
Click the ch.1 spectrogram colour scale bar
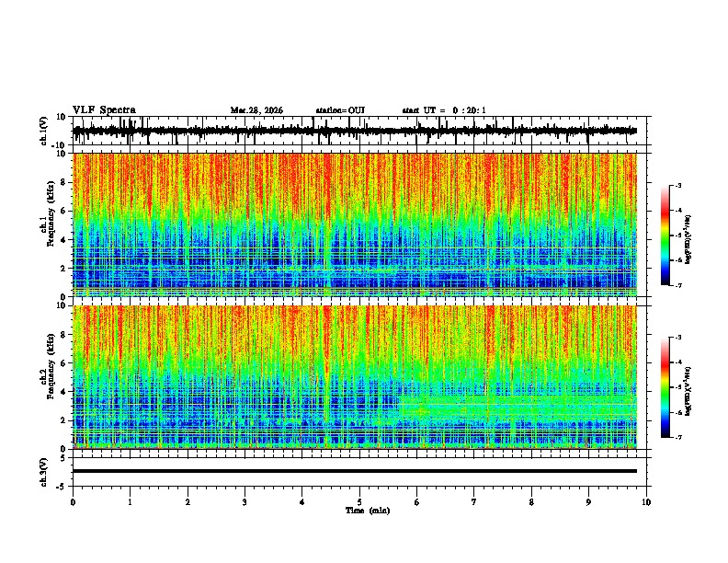tap(665, 236)
